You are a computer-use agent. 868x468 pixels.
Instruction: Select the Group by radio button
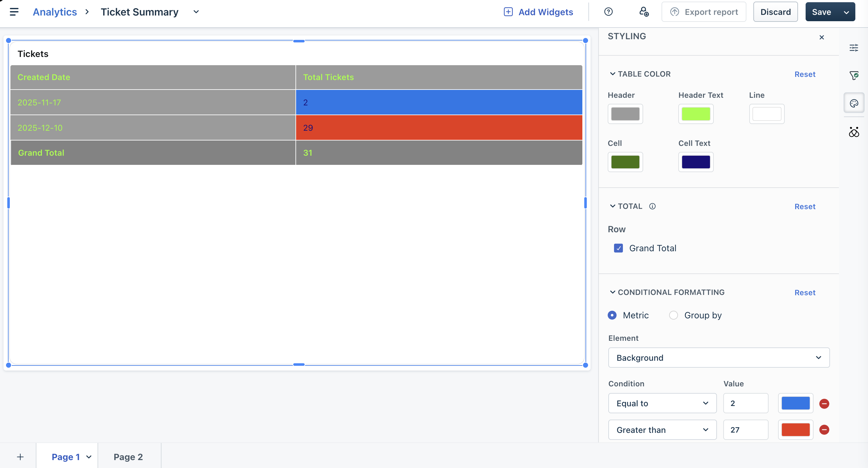(673, 315)
